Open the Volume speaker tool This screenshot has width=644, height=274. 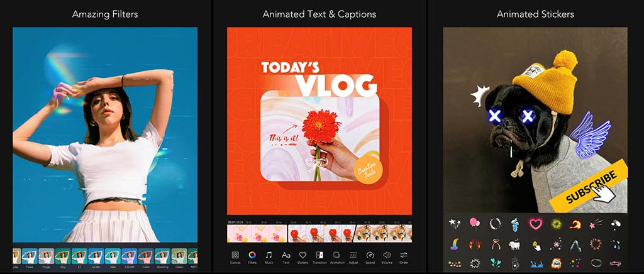(387, 257)
